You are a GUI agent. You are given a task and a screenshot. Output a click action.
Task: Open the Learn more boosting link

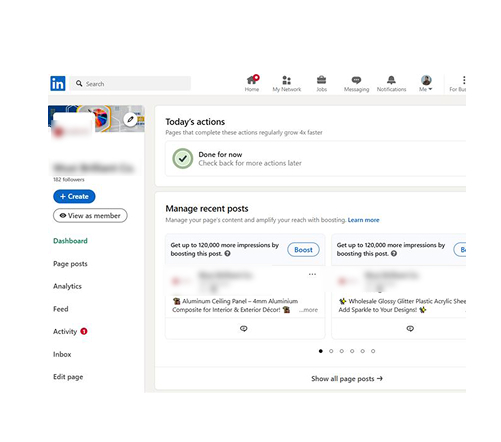click(x=363, y=220)
